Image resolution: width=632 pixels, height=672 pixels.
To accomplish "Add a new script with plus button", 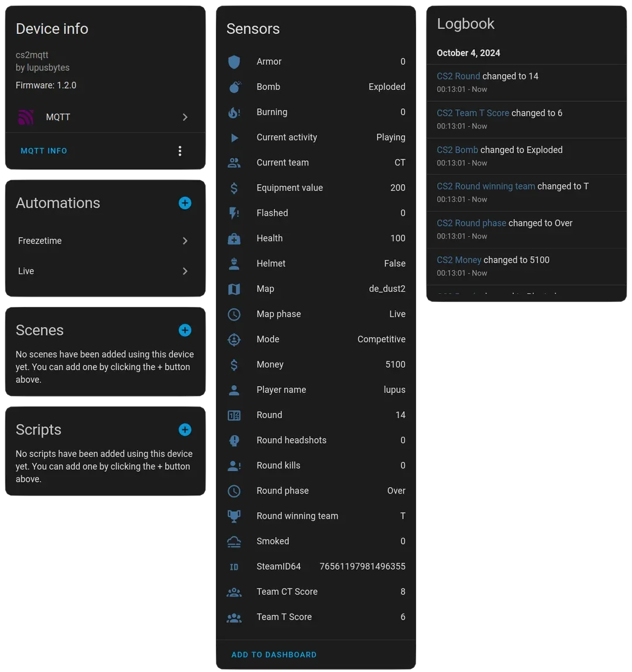I will (185, 429).
